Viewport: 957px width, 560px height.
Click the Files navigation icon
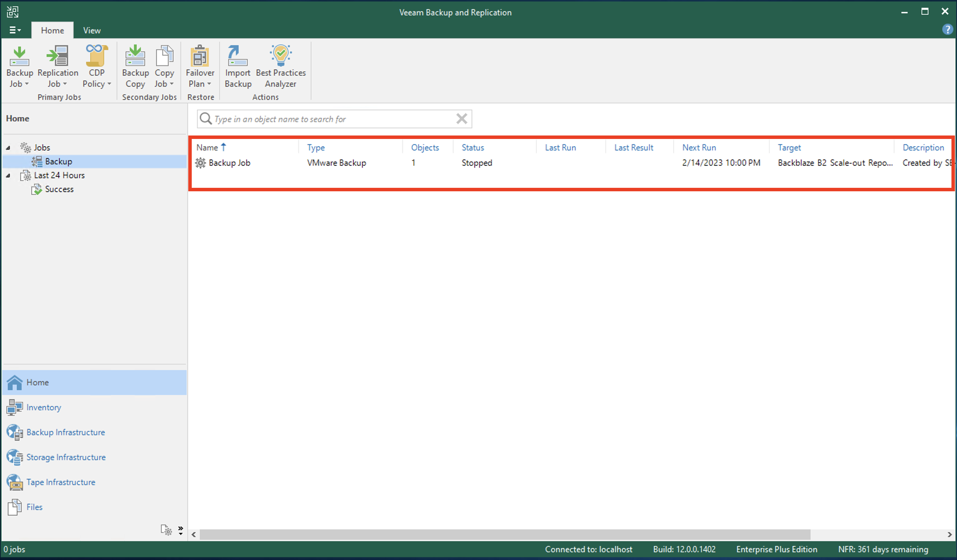[15, 507]
